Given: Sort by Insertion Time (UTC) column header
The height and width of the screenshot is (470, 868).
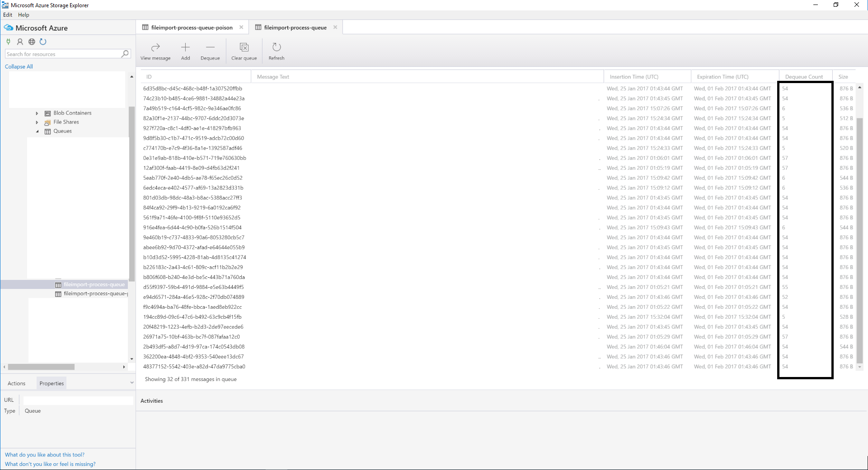Looking at the screenshot, I should [x=647, y=77].
